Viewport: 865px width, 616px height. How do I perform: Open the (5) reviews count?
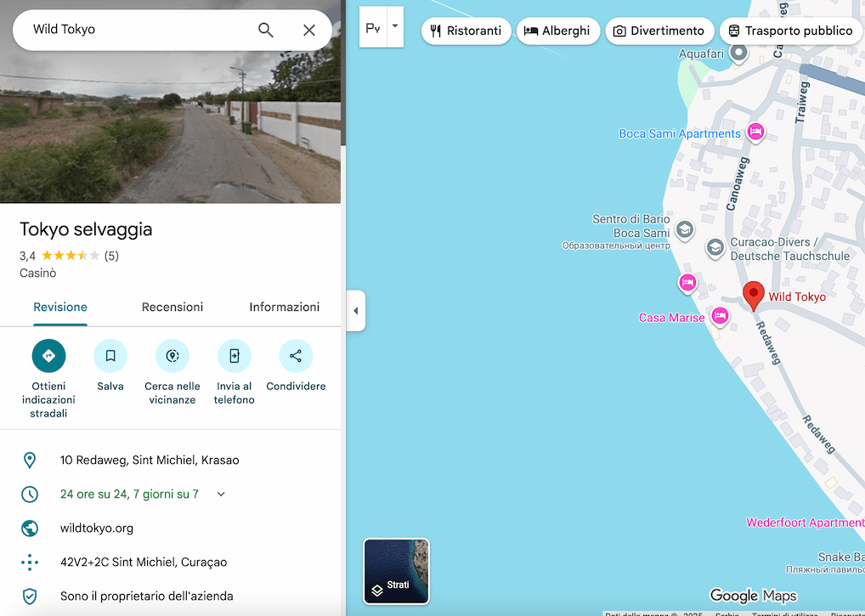tap(111, 256)
